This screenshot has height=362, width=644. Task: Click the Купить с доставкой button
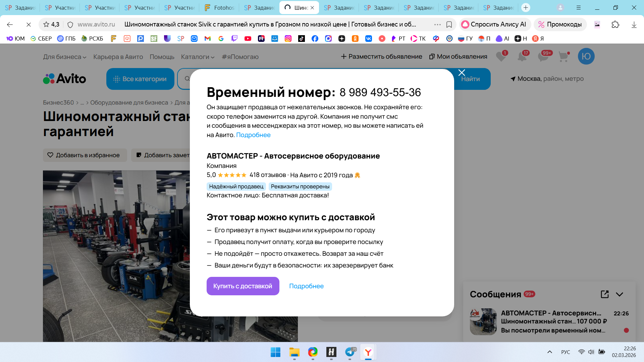pyautogui.click(x=243, y=286)
